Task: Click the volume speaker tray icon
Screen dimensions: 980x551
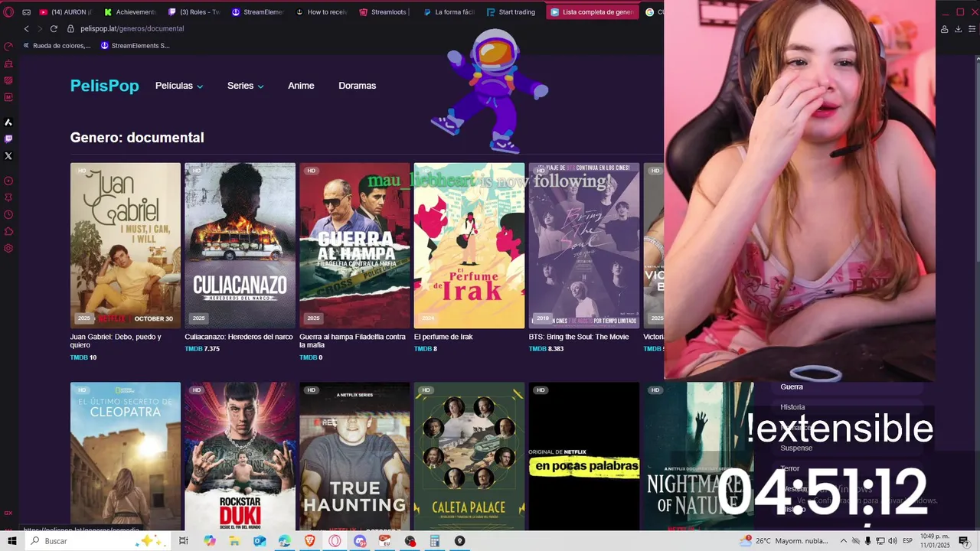Action: [x=893, y=541]
